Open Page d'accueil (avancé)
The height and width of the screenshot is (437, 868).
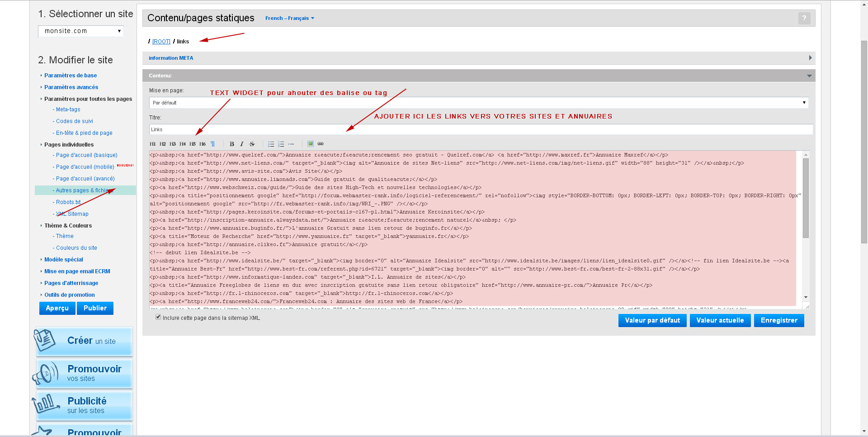(85, 178)
